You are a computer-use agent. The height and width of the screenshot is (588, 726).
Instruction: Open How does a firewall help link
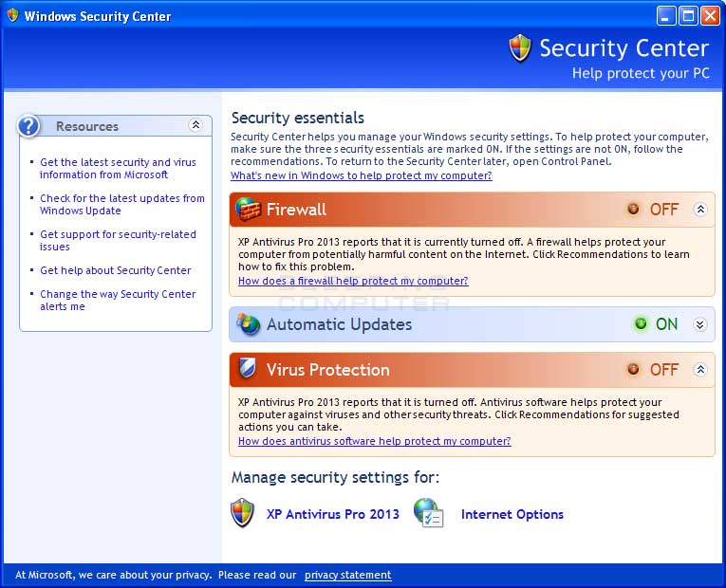point(353,281)
